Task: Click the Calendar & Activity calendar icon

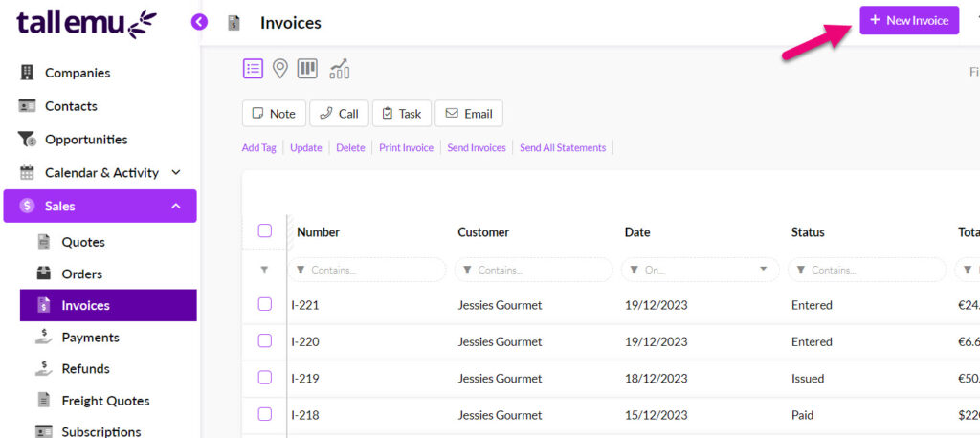Action: [27, 172]
